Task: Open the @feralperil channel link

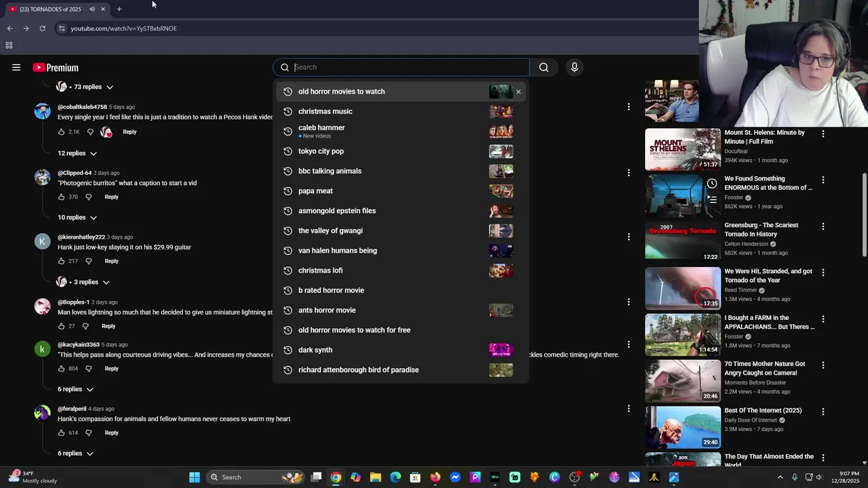Action: [72, 409]
